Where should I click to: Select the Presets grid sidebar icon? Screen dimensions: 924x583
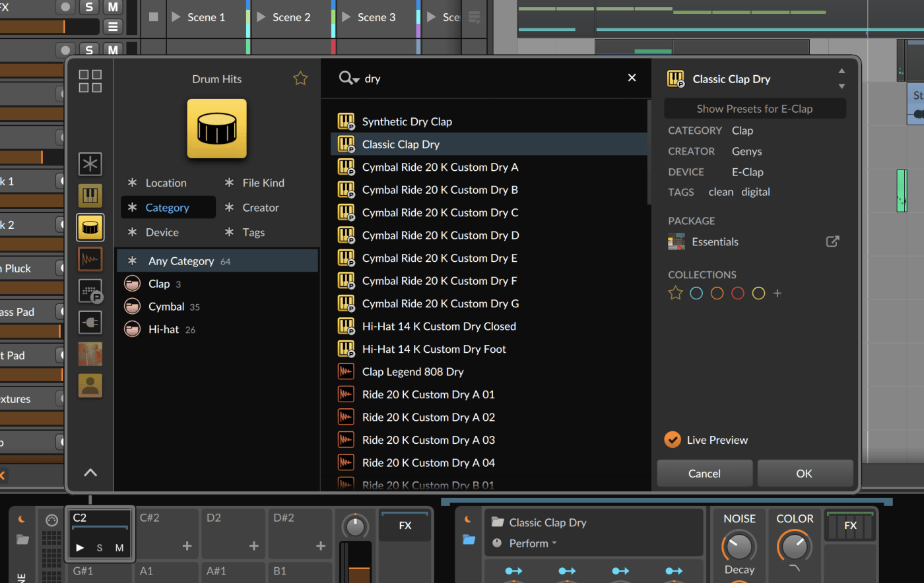[90, 291]
